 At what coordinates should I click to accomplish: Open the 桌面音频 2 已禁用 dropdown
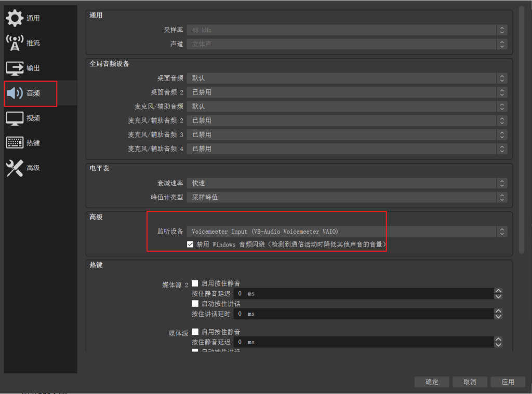(x=347, y=92)
